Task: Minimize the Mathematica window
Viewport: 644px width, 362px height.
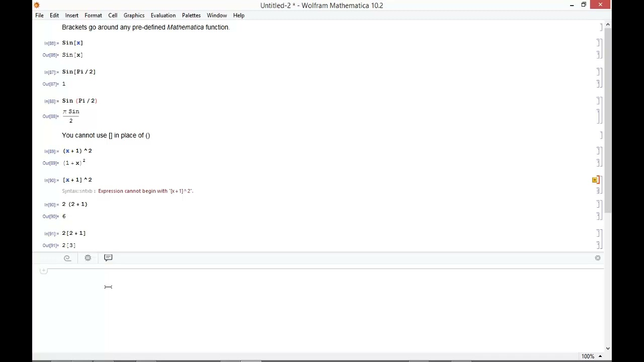Action: [572, 5]
